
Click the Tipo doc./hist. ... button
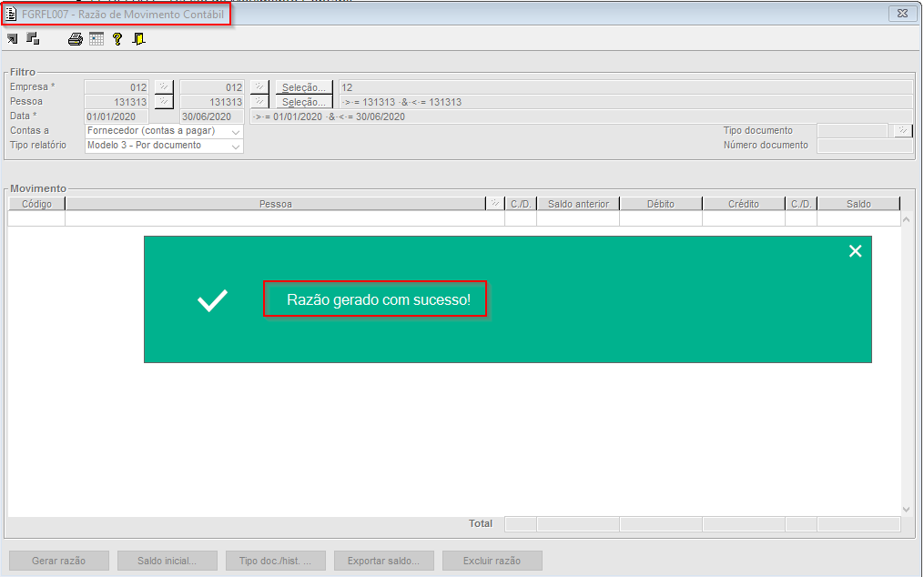coord(276,561)
